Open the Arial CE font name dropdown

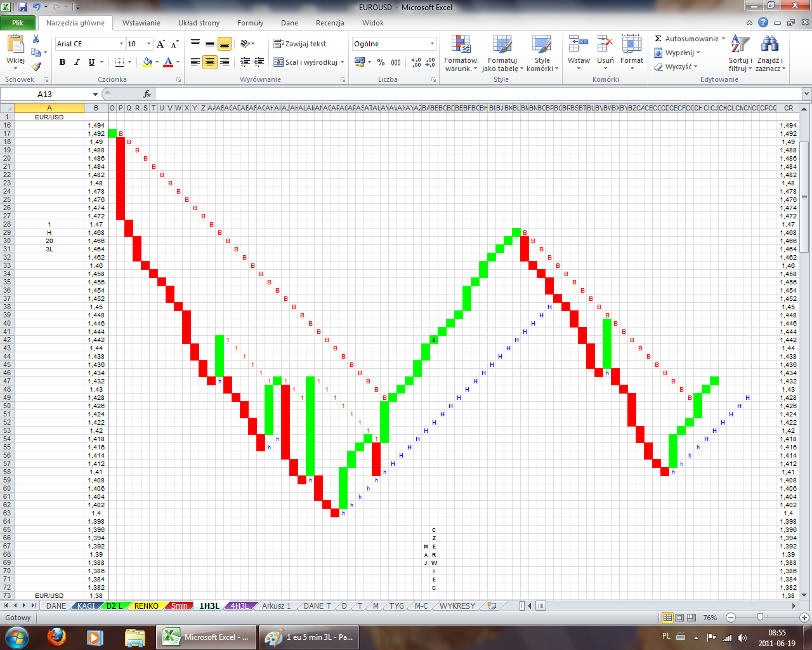[x=121, y=44]
